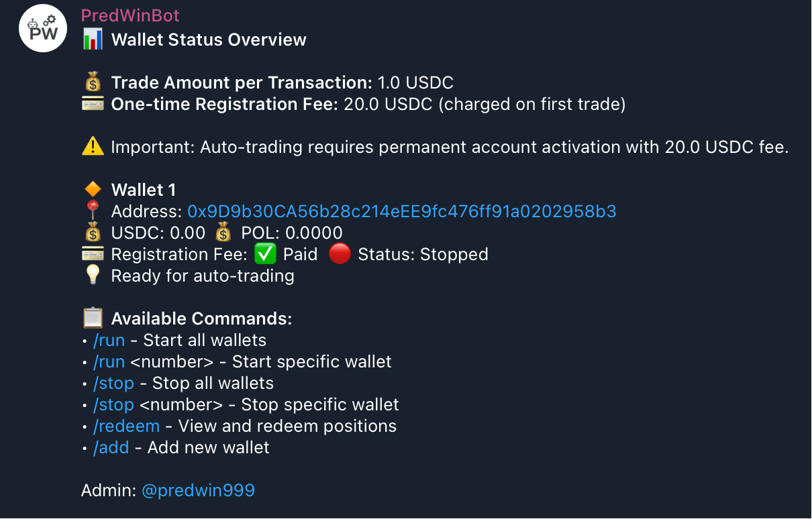Open the PredWinBot sender name
812x519 pixels.
pyautogui.click(x=130, y=15)
